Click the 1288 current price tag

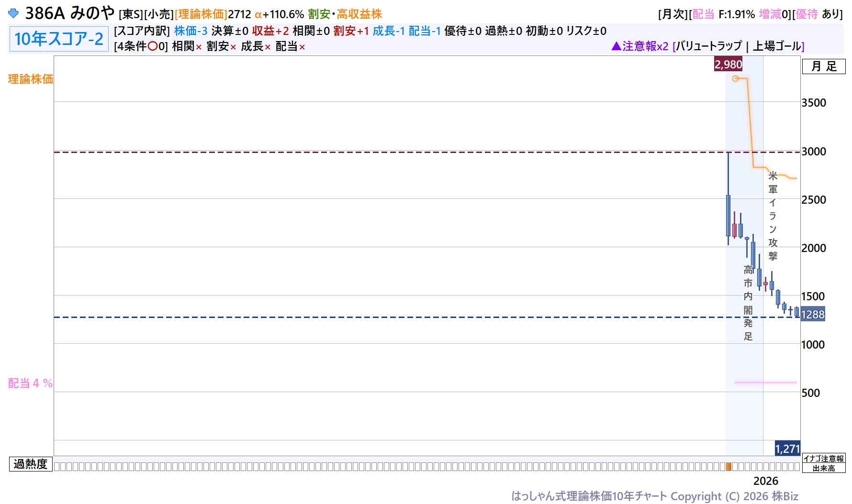point(813,314)
